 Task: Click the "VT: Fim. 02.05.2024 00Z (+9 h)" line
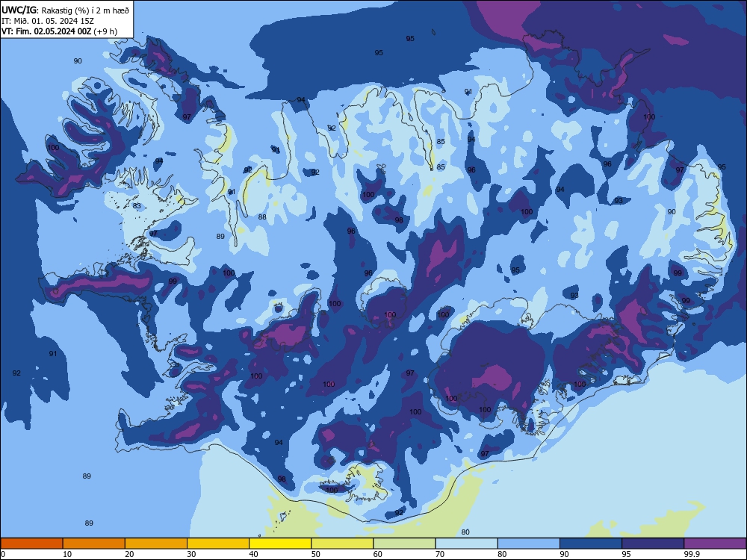click(x=60, y=31)
